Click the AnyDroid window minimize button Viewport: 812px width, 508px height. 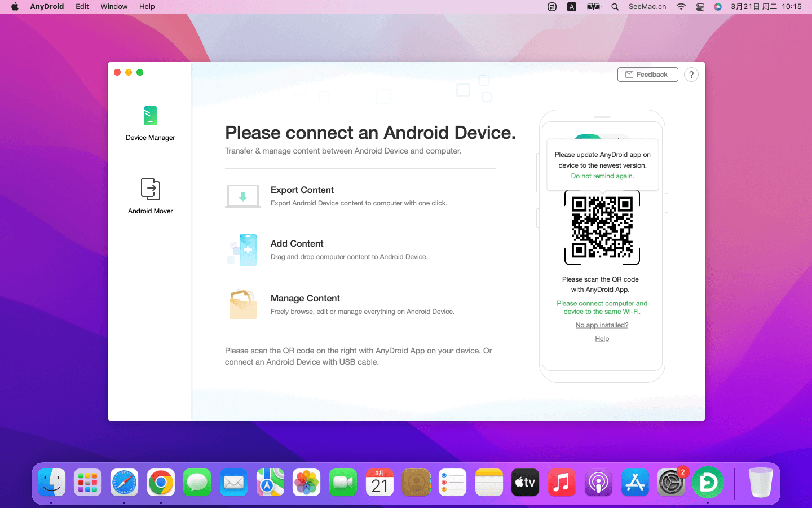(x=129, y=72)
